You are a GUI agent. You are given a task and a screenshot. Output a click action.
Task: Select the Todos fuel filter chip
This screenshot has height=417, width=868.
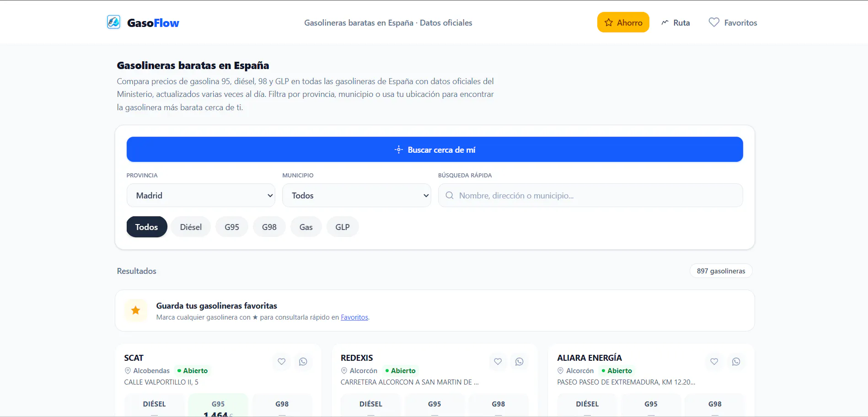click(x=147, y=227)
